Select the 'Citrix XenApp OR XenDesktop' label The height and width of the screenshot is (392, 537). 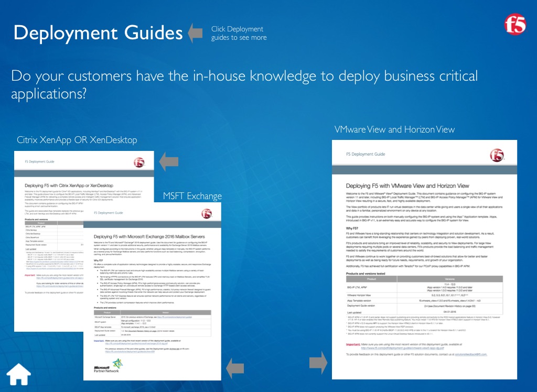pos(77,140)
